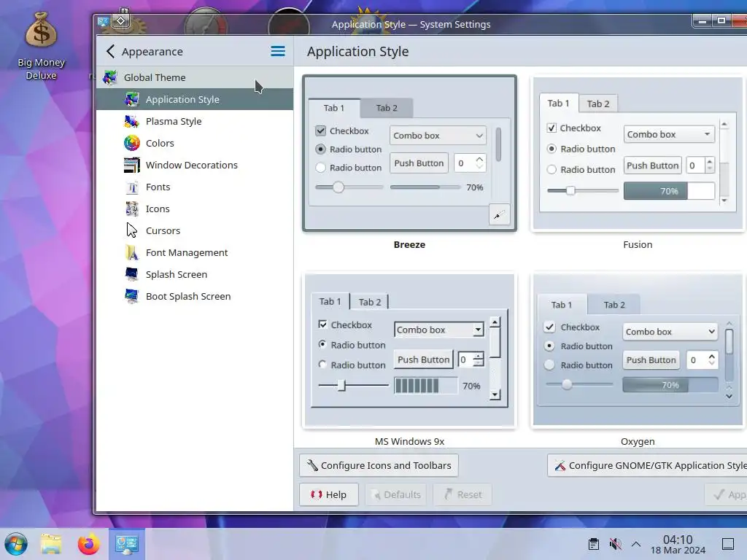Viewport: 747px width, 560px height.
Task: Select Tab 1 in Fusion preview
Action: click(x=558, y=103)
